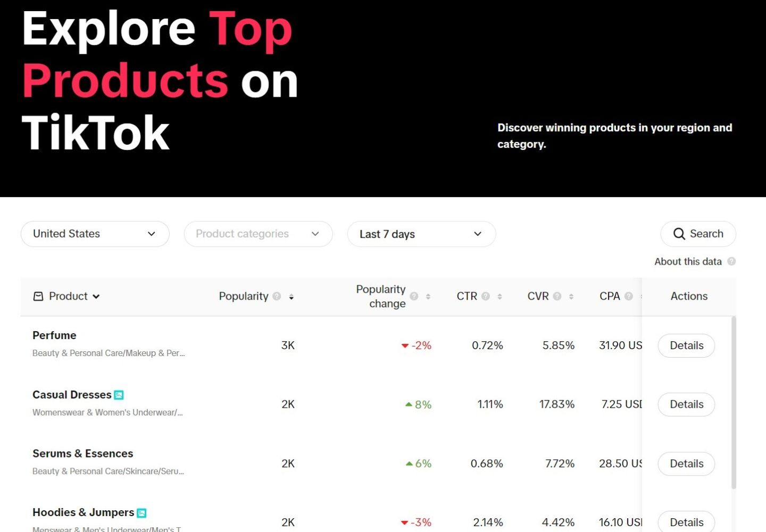Open the Search button
This screenshot has height=532, width=766.
[698, 234]
